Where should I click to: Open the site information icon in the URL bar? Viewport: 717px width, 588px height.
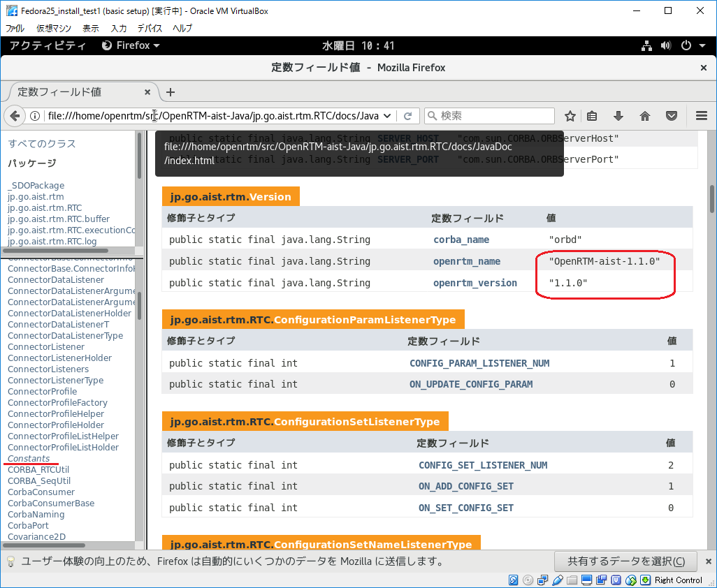tap(35, 116)
